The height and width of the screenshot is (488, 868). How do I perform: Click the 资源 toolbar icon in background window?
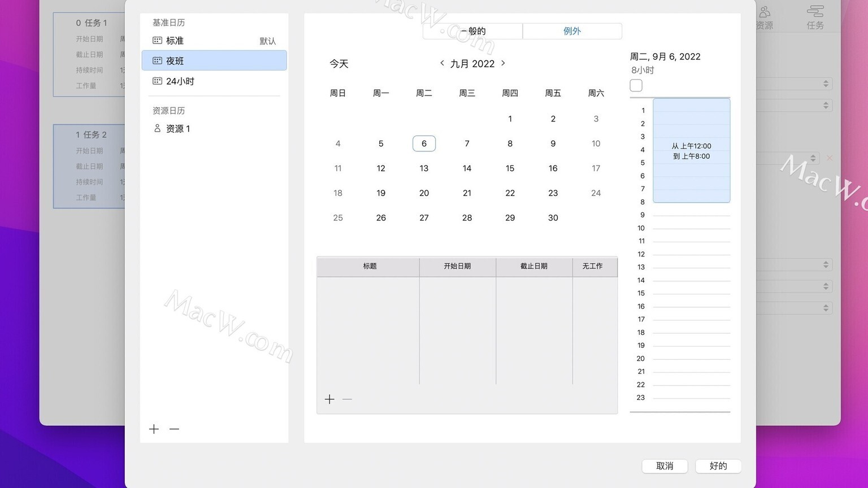pos(765,18)
